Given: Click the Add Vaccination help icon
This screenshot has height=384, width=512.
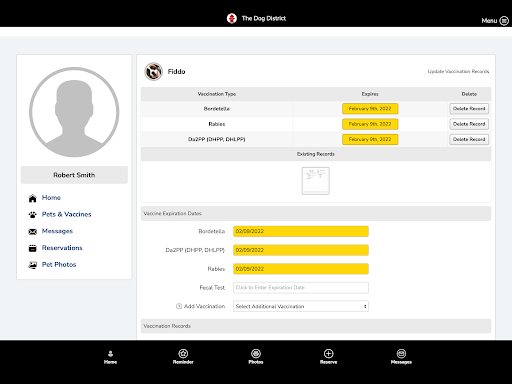Looking at the screenshot, I should coord(179,306).
